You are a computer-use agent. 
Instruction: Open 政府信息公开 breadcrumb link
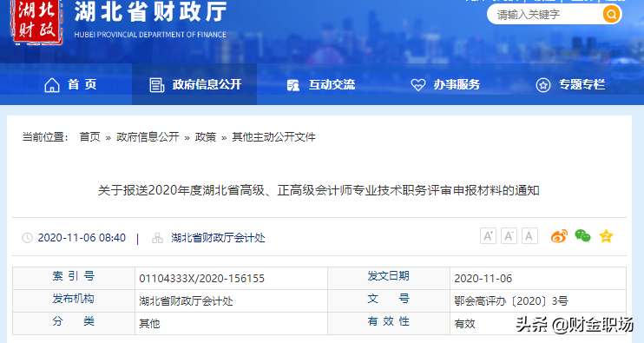148,137
